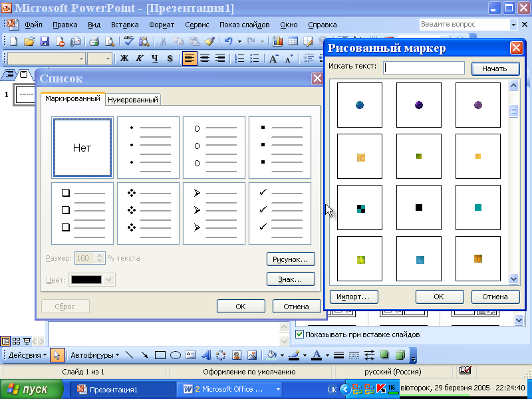Toggle text shadow S button
Viewport: 532px width, 399px height.
[x=170, y=59]
